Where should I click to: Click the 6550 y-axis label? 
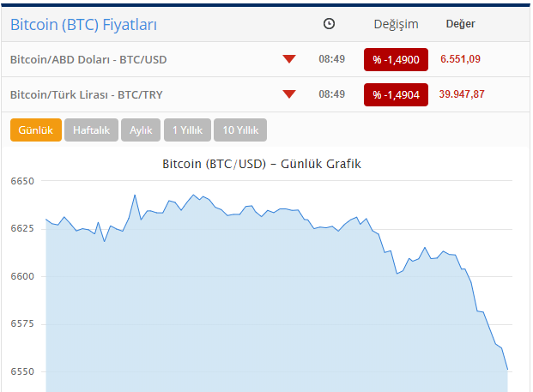[22, 371]
